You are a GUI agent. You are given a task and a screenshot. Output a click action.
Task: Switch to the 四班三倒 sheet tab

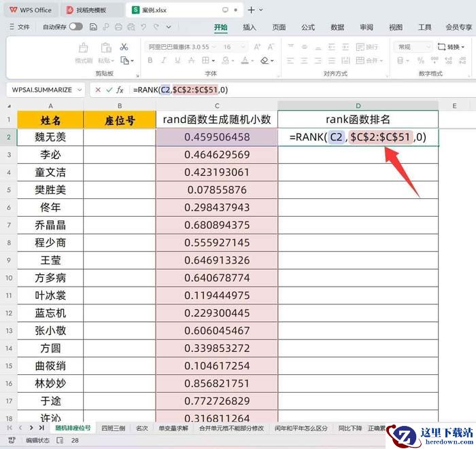pos(113,428)
